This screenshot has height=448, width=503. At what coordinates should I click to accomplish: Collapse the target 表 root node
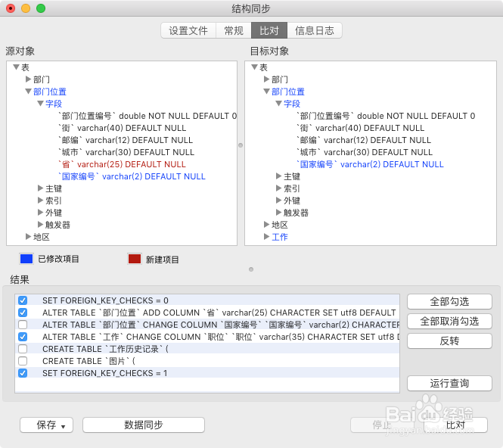255,67
